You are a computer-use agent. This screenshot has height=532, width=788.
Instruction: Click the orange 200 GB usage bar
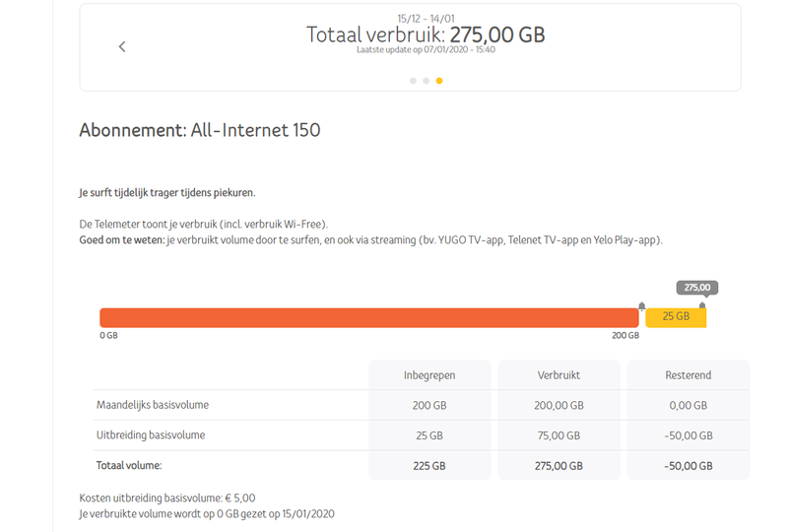point(369,317)
